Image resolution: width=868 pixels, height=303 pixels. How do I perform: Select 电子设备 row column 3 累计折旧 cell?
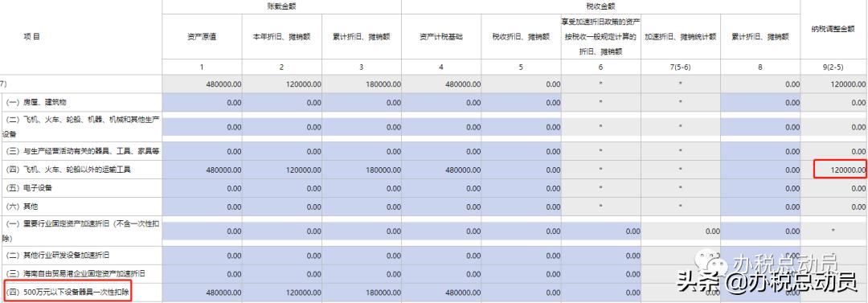362,188
